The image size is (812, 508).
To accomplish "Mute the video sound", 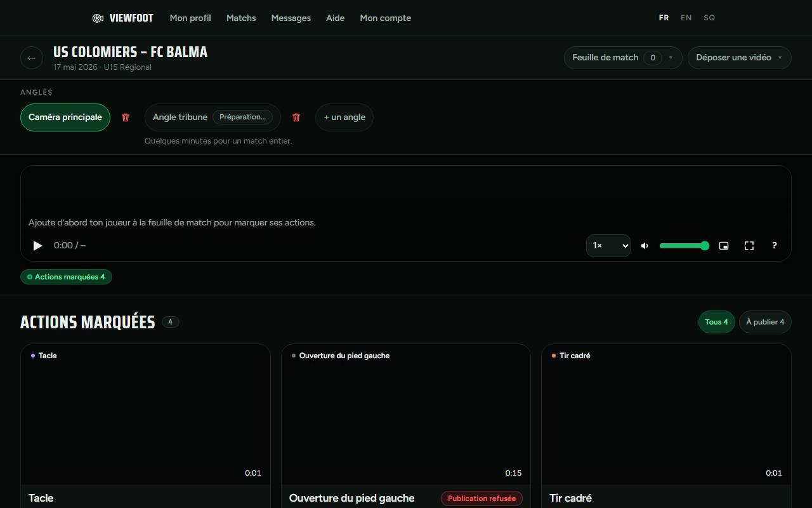I will pyautogui.click(x=645, y=246).
